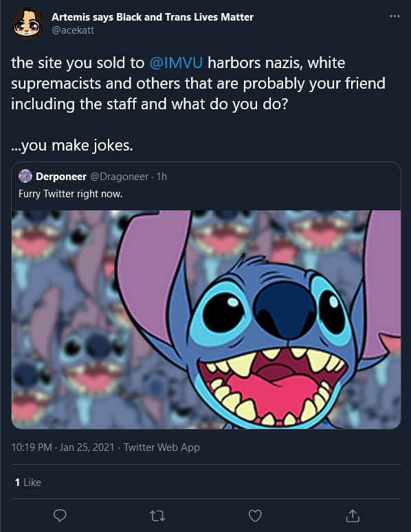Viewport: 411px width, 532px height.
Task: Click the Derponeer name in quoted tweet
Action: (61, 177)
